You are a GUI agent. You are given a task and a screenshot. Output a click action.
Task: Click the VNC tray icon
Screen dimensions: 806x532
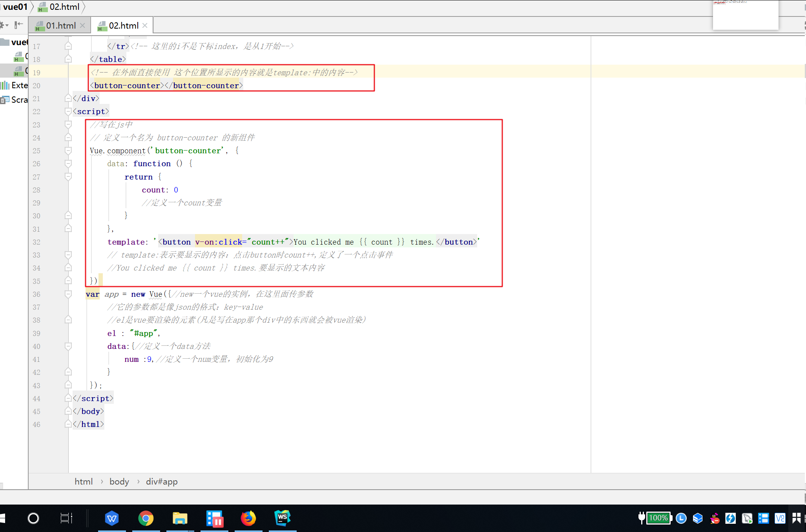click(x=780, y=518)
